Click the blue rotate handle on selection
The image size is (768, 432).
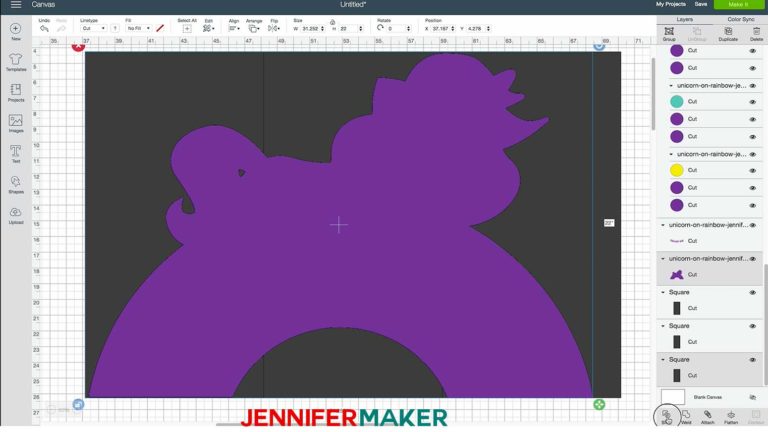pos(599,46)
